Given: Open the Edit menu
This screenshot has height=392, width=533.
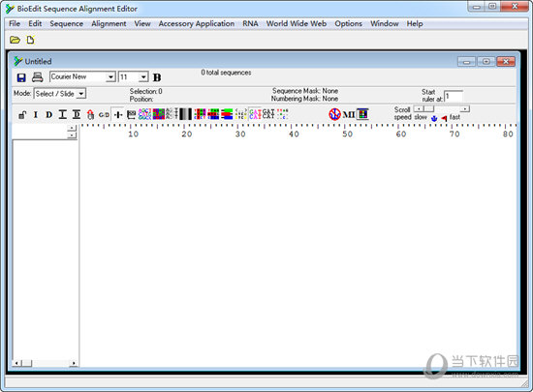Looking at the screenshot, I should (35, 24).
